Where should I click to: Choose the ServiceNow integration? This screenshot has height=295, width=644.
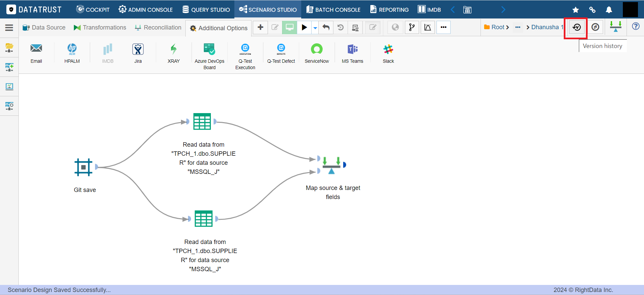pyautogui.click(x=317, y=53)
